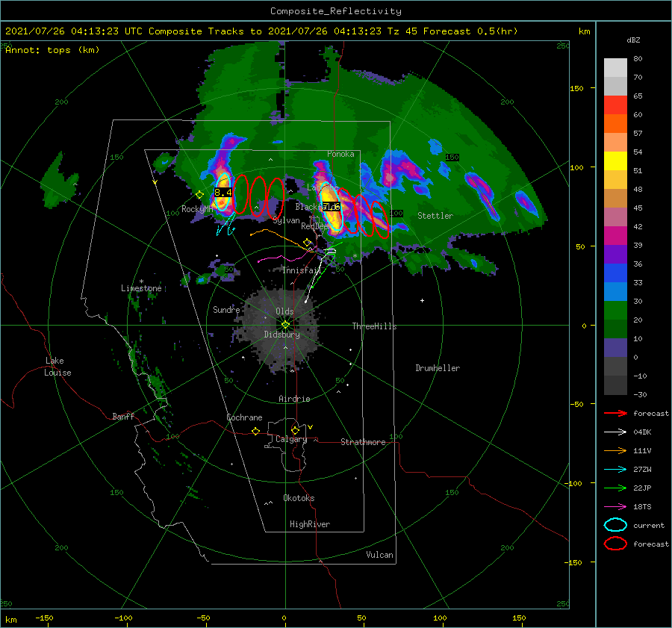Select the cyan 27ZW arrow legend symbol
672x628 pixels.
(615, 470)
